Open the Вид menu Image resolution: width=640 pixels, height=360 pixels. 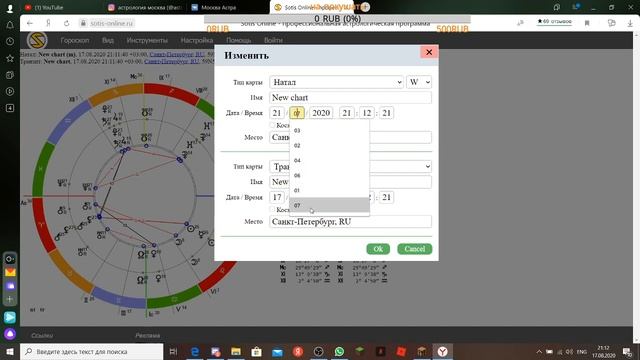[x=108, y=40]
